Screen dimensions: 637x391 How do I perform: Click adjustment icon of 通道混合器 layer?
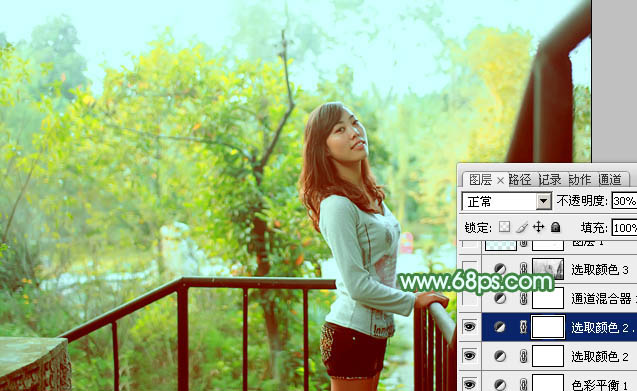click(x=500, y=298)
